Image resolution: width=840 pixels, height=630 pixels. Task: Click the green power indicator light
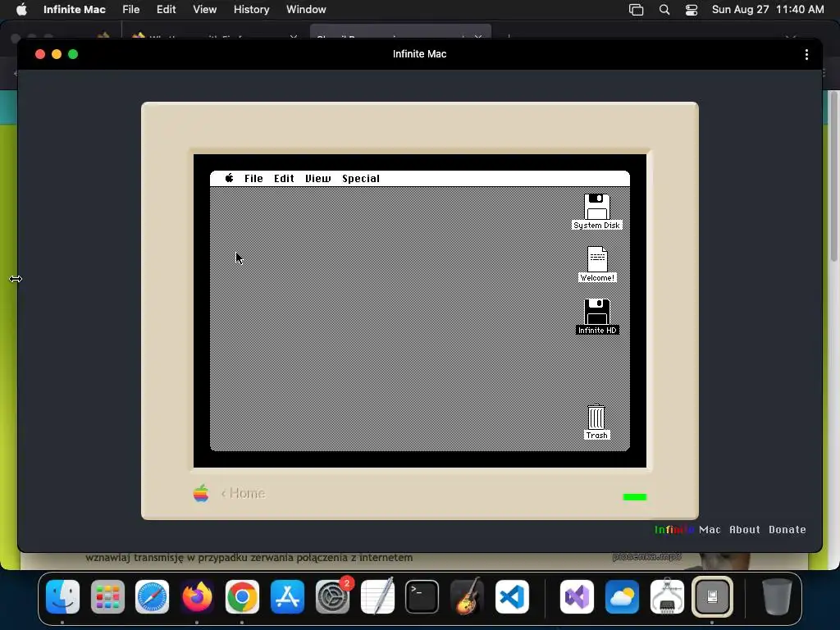point(635,497)
